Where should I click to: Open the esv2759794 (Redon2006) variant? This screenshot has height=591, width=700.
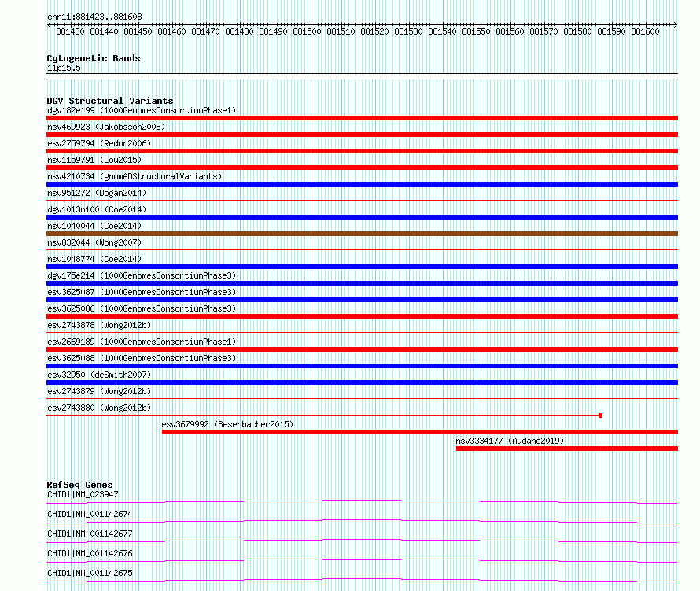(99, 143)
